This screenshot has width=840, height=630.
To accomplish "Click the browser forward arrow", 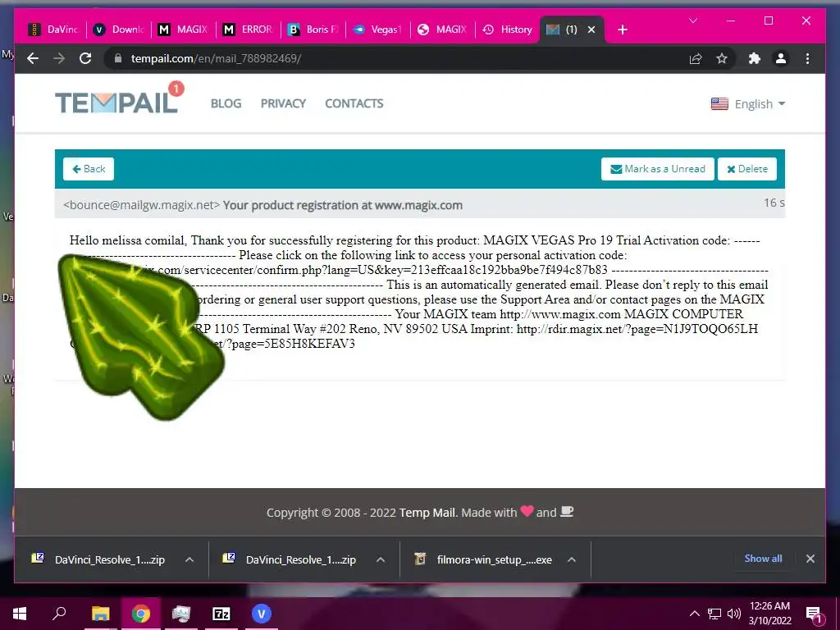I will point(59,58).
